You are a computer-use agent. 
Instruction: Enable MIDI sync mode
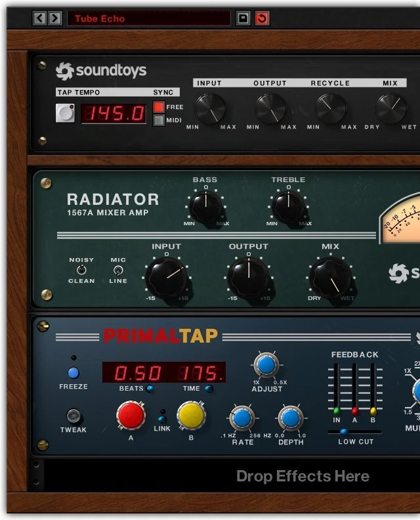coord(158,120)
